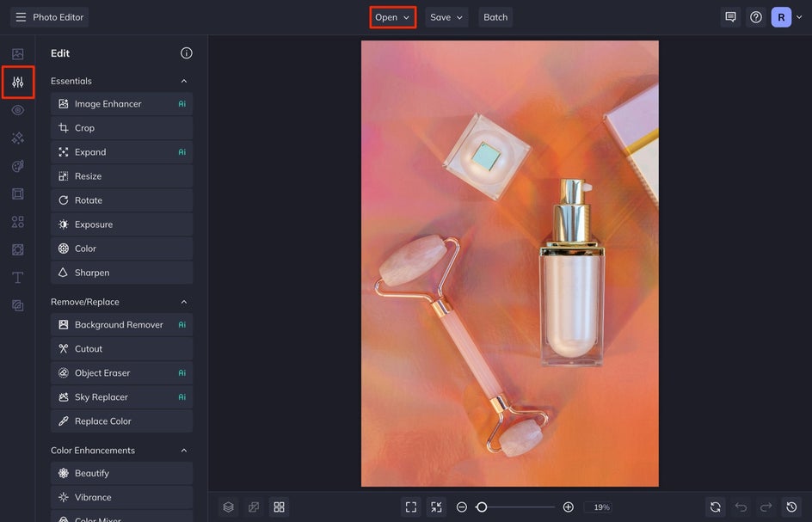Viewport: 812px width, 522px height.
Task: Click the zoom out minus icon
Action: point(462,507)
